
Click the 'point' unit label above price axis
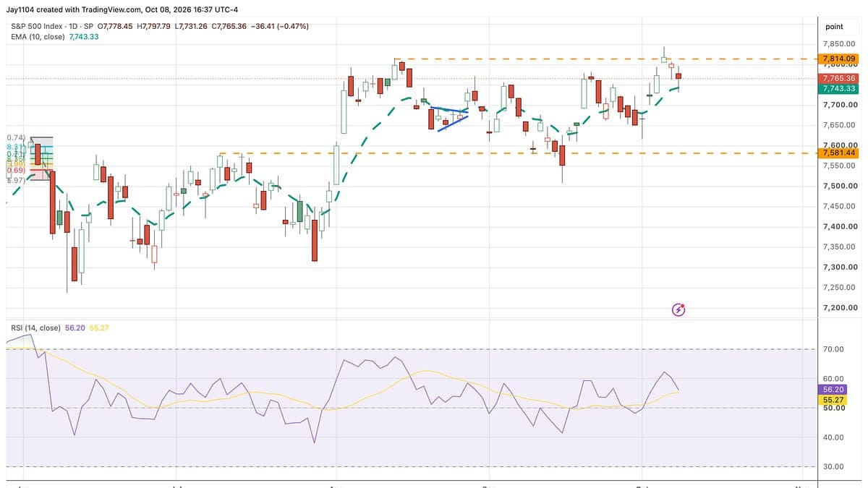click(x=834, y=26)
